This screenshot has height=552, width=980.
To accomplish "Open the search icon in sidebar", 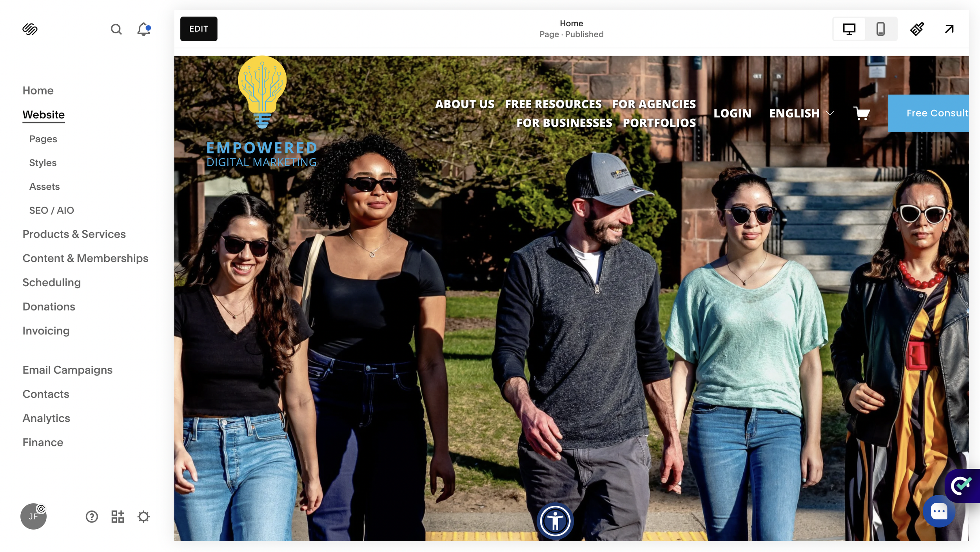I will pyautogui.click(x=116, y=29).
